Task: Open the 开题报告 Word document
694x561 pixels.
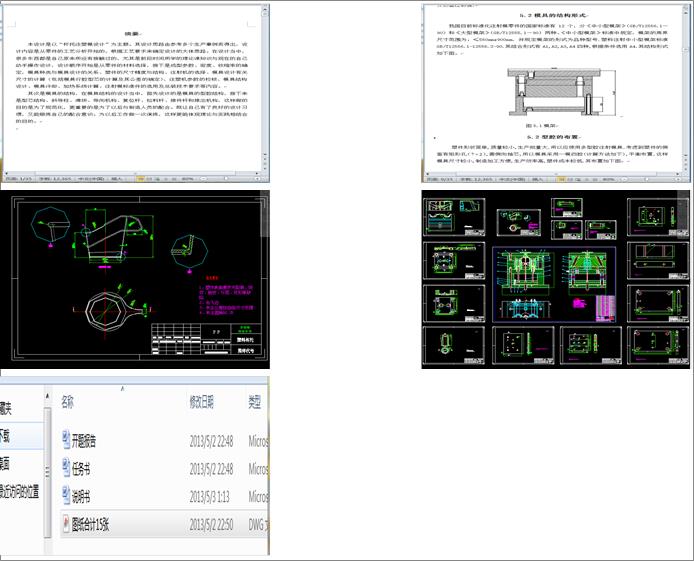Action: pyautogui.click(x=84, y=441)
